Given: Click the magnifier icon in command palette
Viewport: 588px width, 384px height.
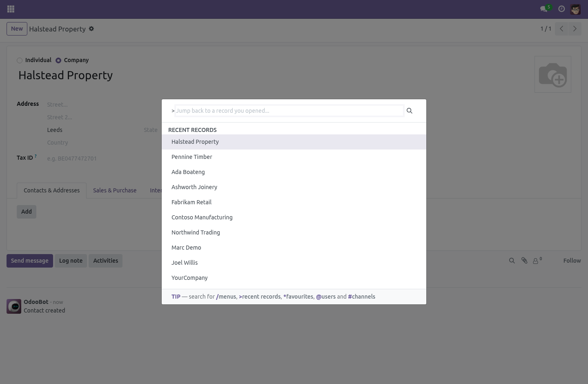Looking at the screenshot, I should click(410, 111).
